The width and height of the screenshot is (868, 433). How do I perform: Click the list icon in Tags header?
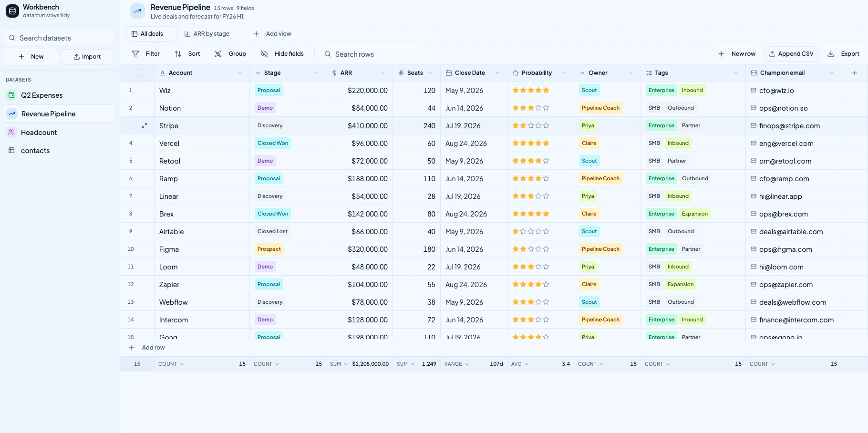(649, 73)
